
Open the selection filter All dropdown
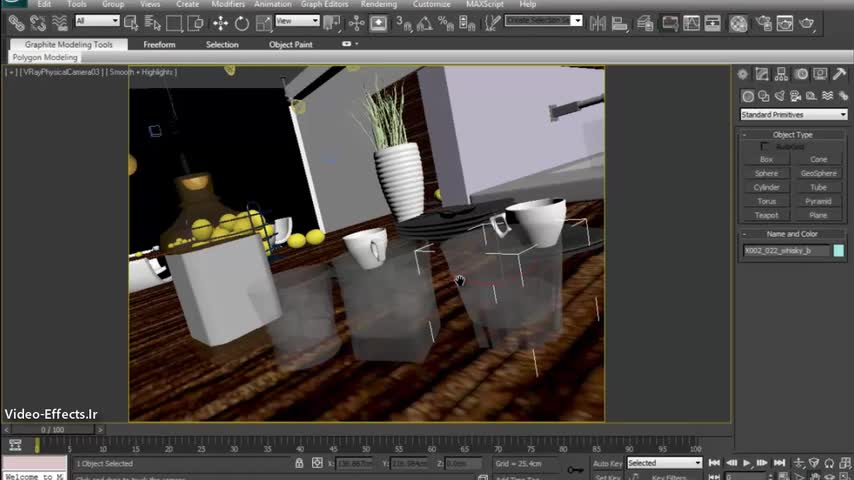click(97, 21)
